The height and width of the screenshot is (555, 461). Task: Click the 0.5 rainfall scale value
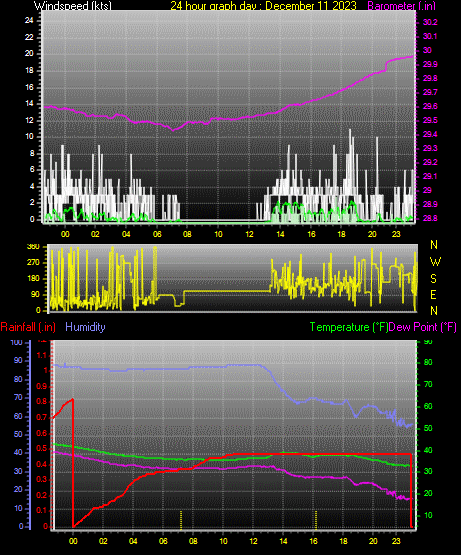pyautogui.click(x=42, y=448)
